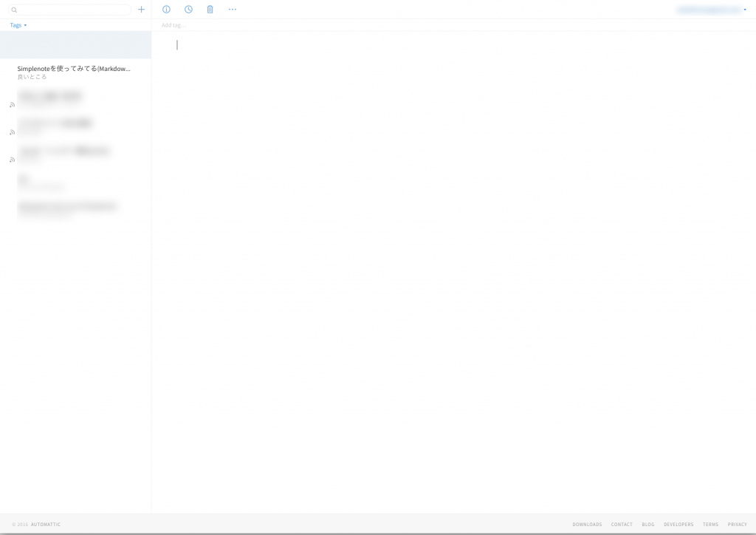Go to the Blog footer link
The image size is (756, 535).
(x=648, y=525)
